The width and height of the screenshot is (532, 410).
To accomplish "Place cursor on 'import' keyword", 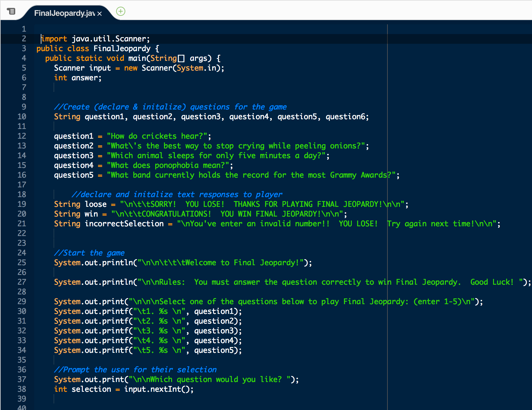I will click(54, 39).
